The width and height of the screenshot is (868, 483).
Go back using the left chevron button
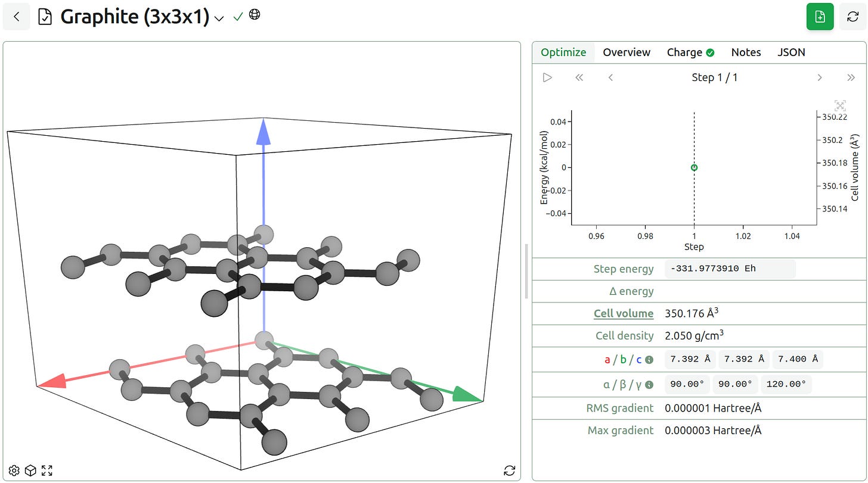coord(17,17)
